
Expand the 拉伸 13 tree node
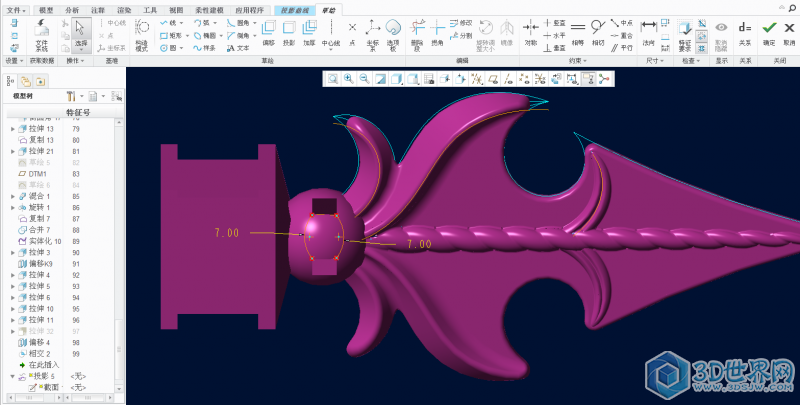12,129
